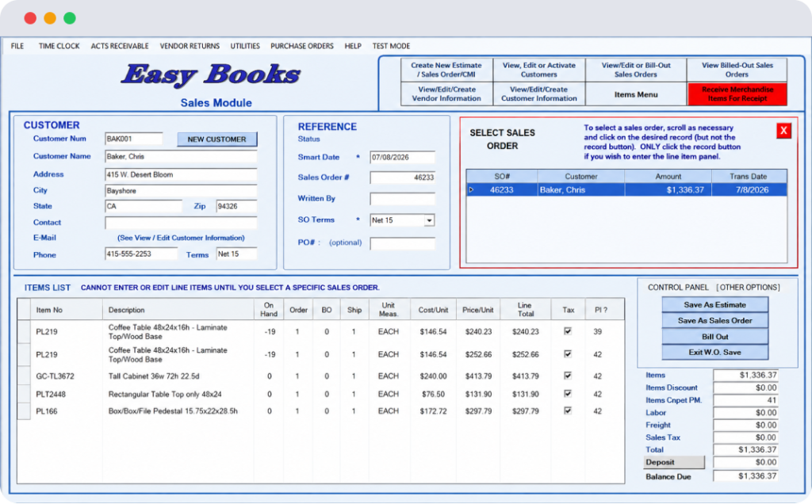The image size is (812, 504).
Task: Click the PO# optional field
Action: (x=402, y=243)
